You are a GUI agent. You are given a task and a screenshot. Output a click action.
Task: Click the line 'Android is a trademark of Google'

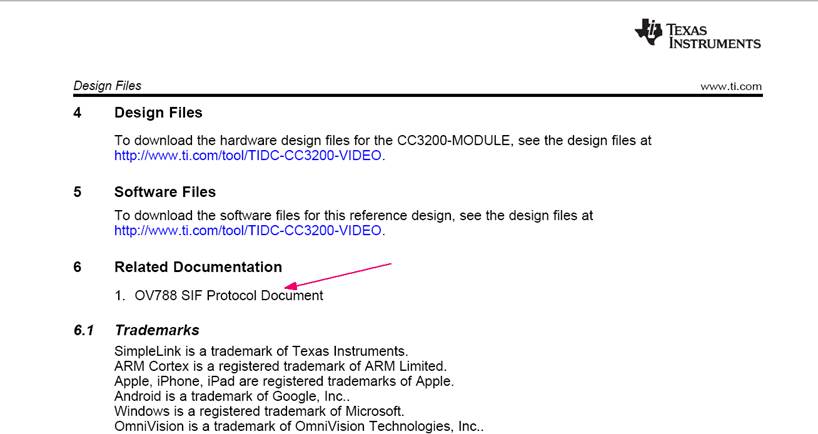click(x=232, y=396)
